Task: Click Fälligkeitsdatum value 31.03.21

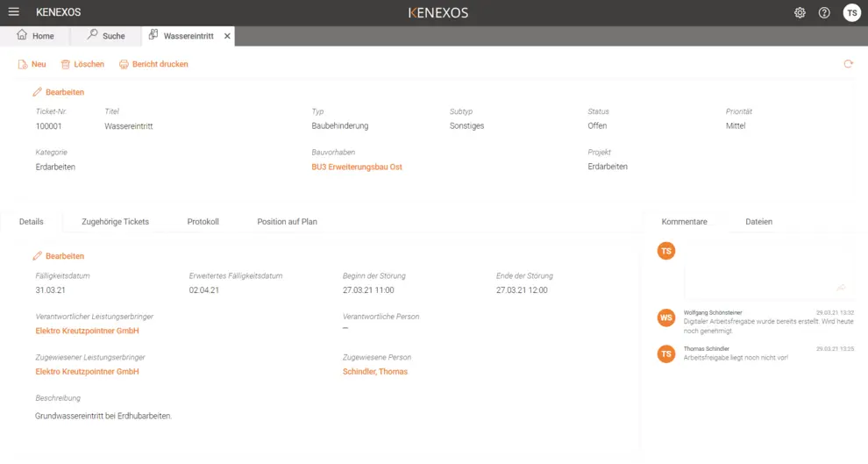Action: [50, 290]
